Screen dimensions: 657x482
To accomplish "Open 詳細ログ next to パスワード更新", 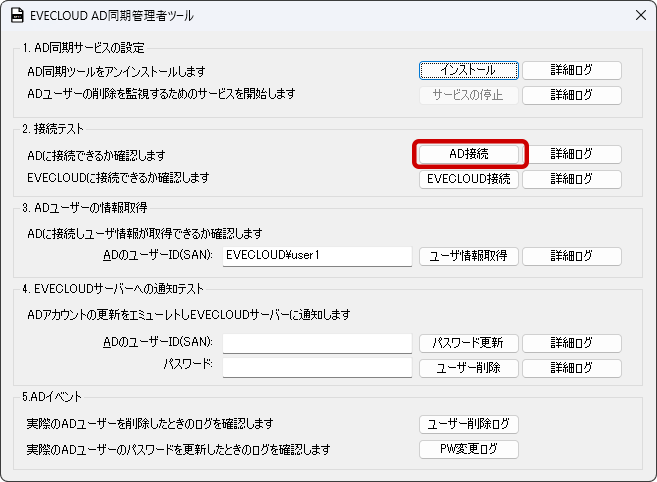I will click(571, 343).
